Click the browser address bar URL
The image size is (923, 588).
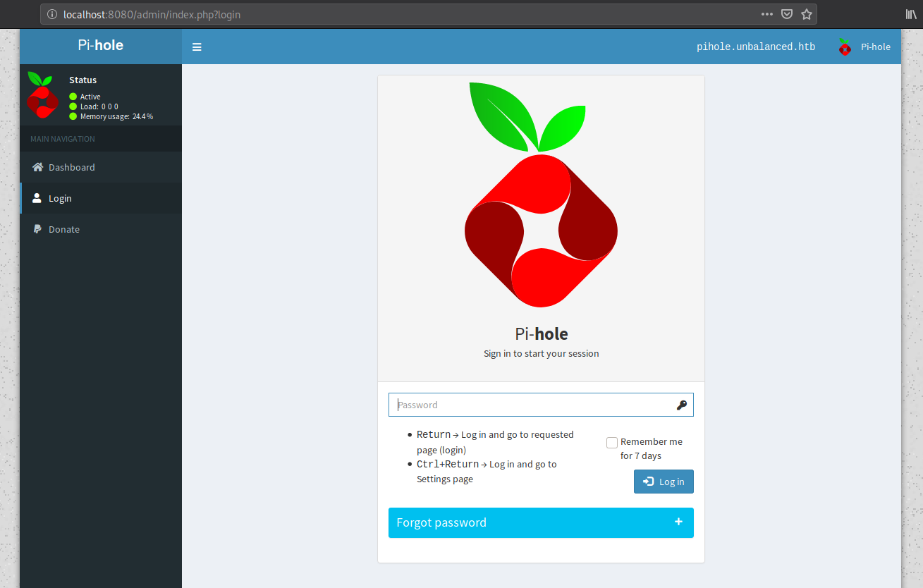(x=152, y=14)
